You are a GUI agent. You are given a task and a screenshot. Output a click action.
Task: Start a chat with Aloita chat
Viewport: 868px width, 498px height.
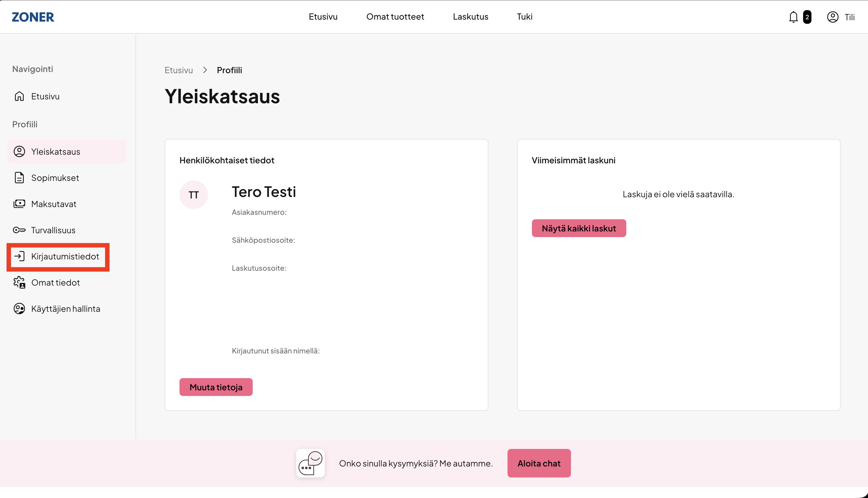click(x=539, y=463)
